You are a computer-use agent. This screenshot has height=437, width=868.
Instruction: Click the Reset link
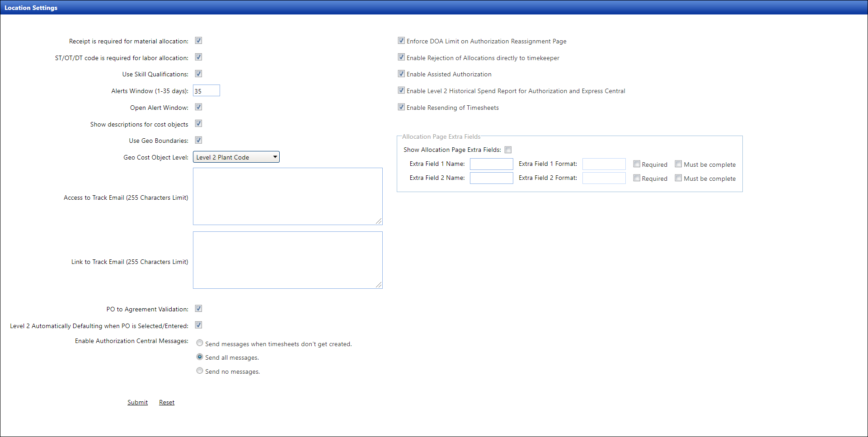(x=167, y=403)
